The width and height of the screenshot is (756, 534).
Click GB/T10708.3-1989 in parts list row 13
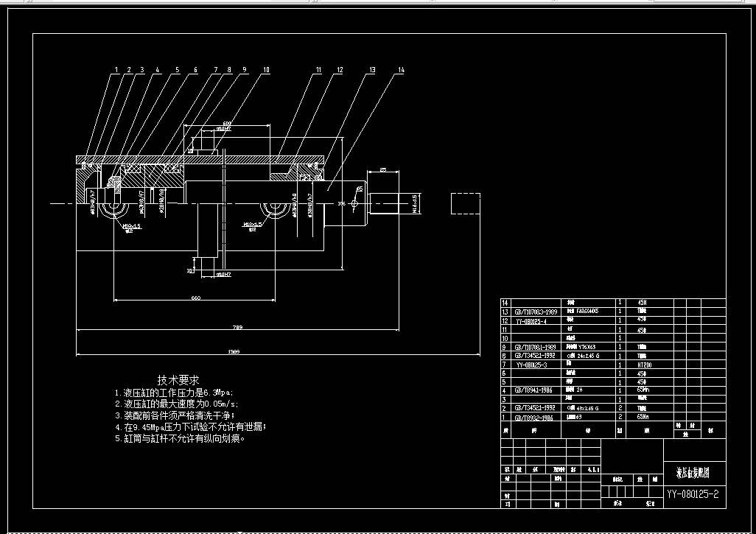click(536, 312)
